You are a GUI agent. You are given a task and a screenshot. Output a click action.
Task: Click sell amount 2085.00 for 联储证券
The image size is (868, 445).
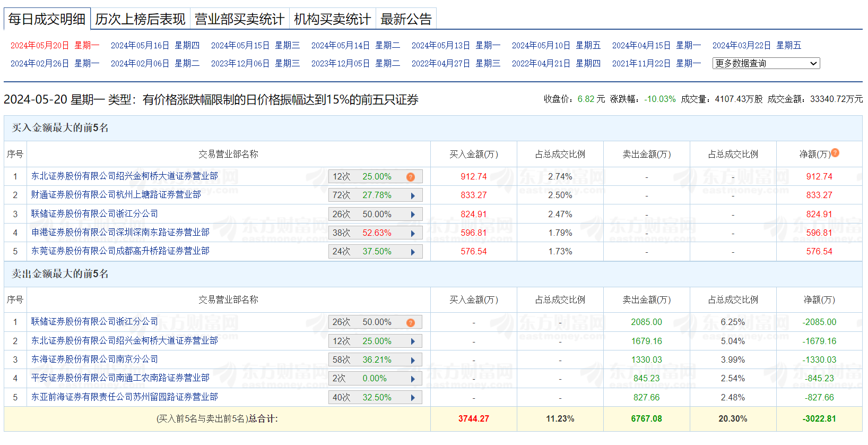coord(646,322)
